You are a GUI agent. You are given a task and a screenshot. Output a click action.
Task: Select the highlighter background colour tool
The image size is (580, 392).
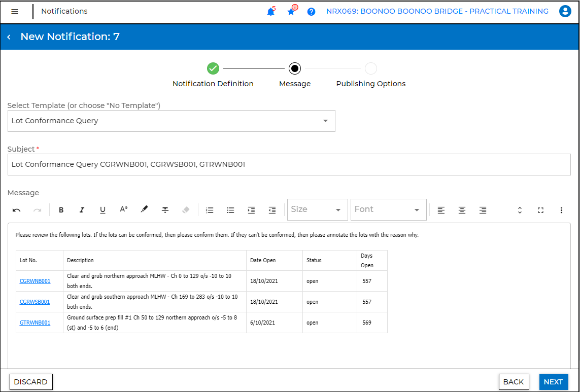(144, 209)
